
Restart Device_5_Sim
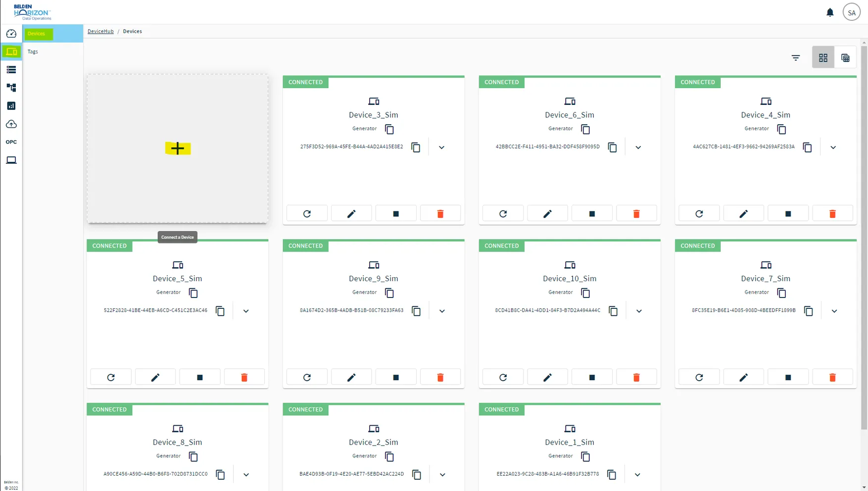pos(111,377)
